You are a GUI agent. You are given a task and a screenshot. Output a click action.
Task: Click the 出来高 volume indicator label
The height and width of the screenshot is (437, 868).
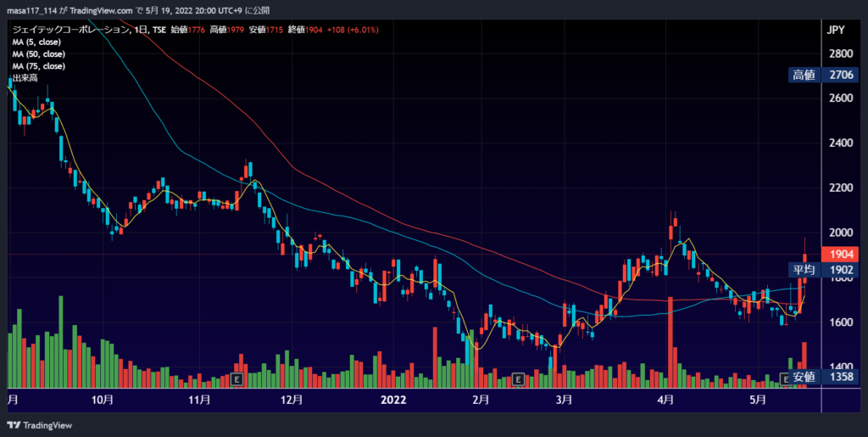pos(25,78)
